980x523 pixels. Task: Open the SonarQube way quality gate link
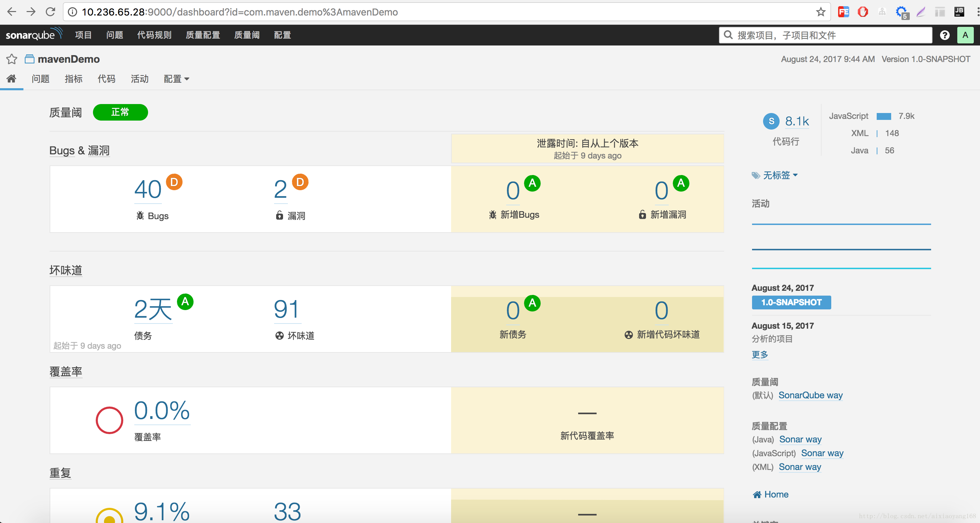point(810,395)
